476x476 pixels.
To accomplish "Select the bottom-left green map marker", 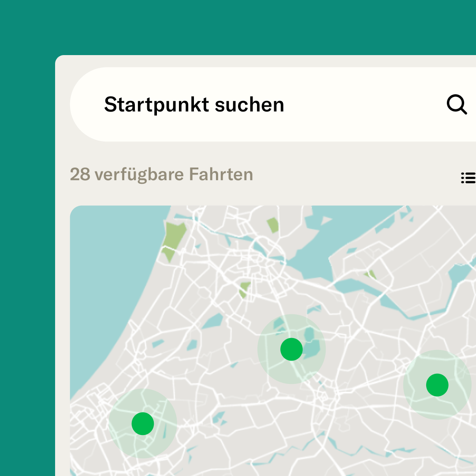I will 143,424.
